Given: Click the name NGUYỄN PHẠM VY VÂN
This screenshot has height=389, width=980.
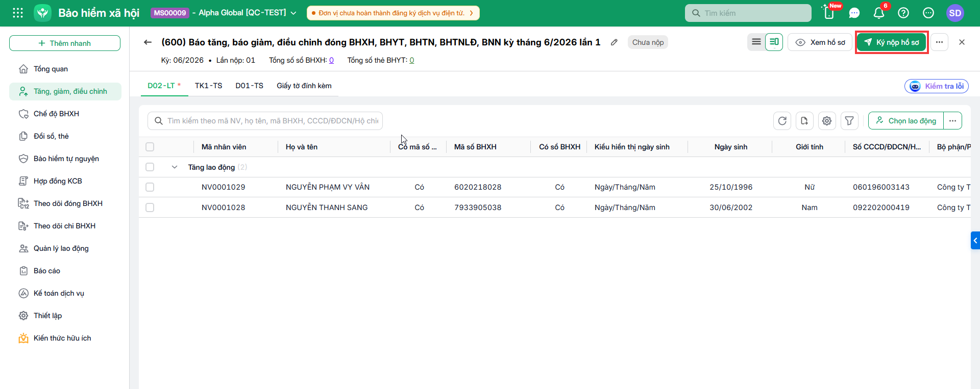Looking at the screenshot, I should (x=328, y=187).
